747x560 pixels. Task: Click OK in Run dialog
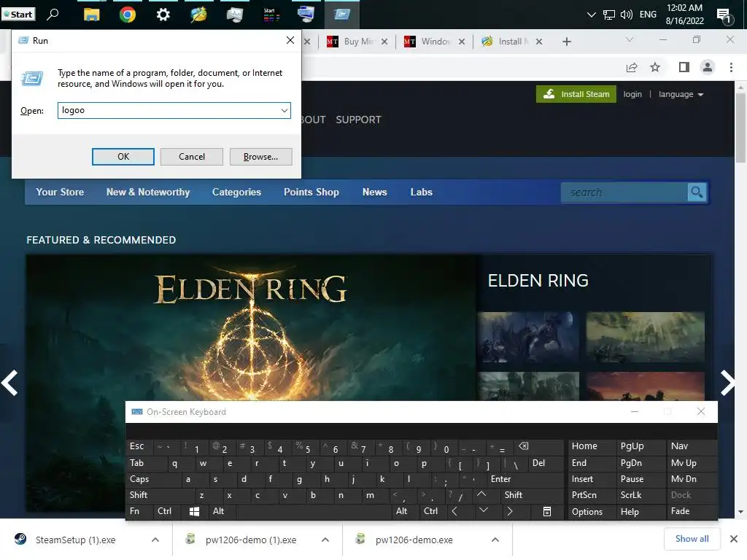tap(123, 157)
